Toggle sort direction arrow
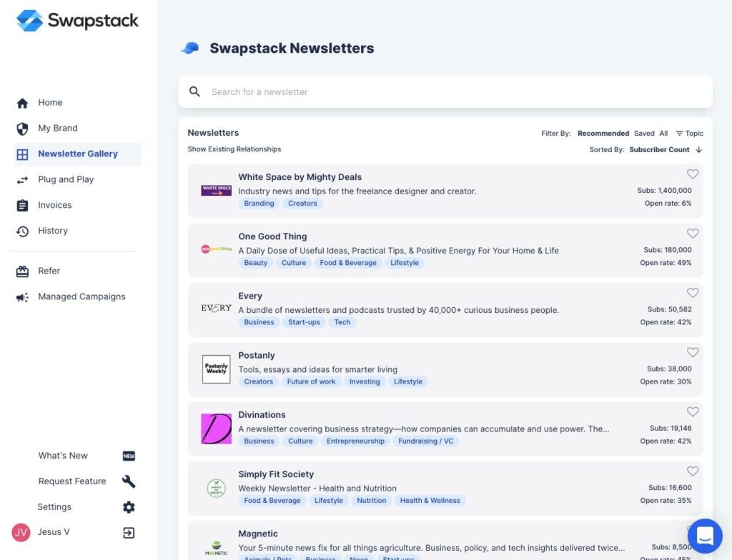The image size is (732, 560). [699, 150]
